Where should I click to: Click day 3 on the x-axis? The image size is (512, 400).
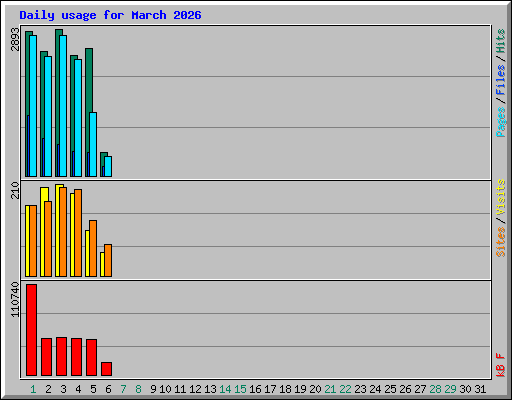pos(63,389)
